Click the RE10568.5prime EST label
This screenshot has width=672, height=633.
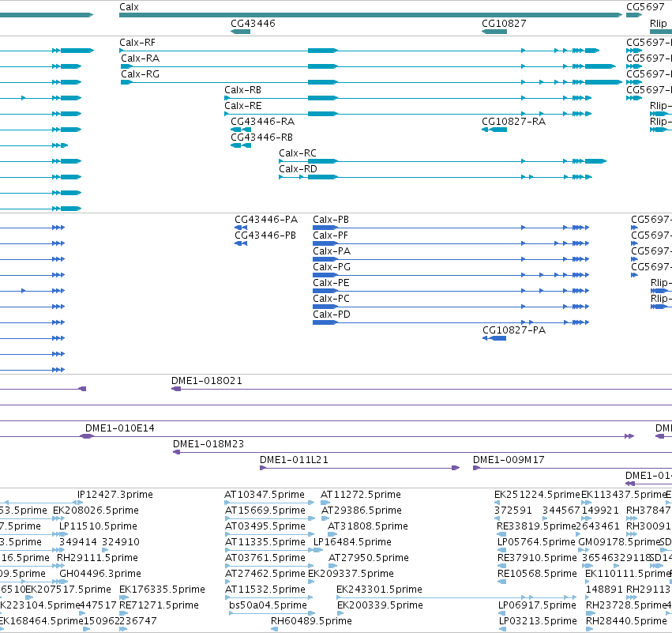point(538,574)
